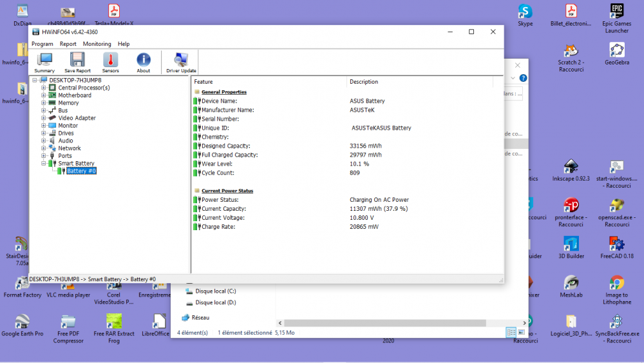Expand the Drives tree node

(x=44, y=133)
